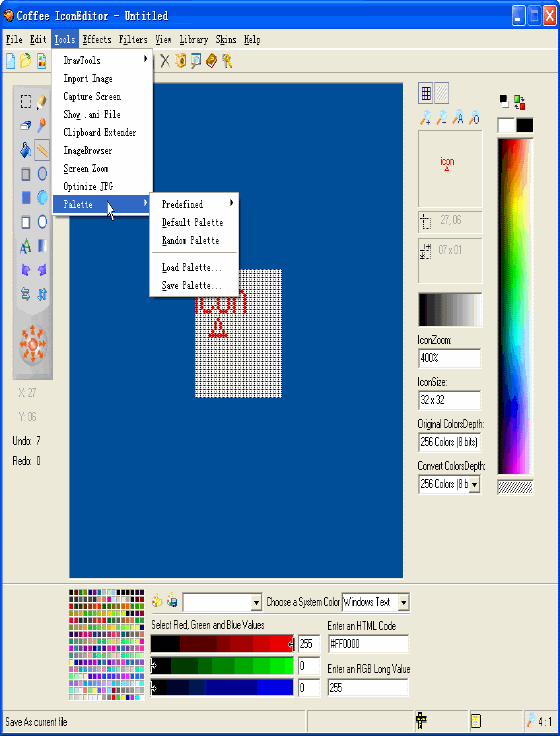
Task: Click the zoom out magnifier minus
Action: pyautogui.click(x=441, y=117)
